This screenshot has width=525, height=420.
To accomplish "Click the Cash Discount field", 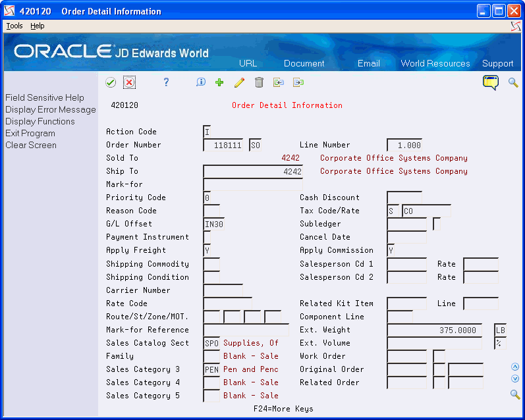I will point(404,197).
